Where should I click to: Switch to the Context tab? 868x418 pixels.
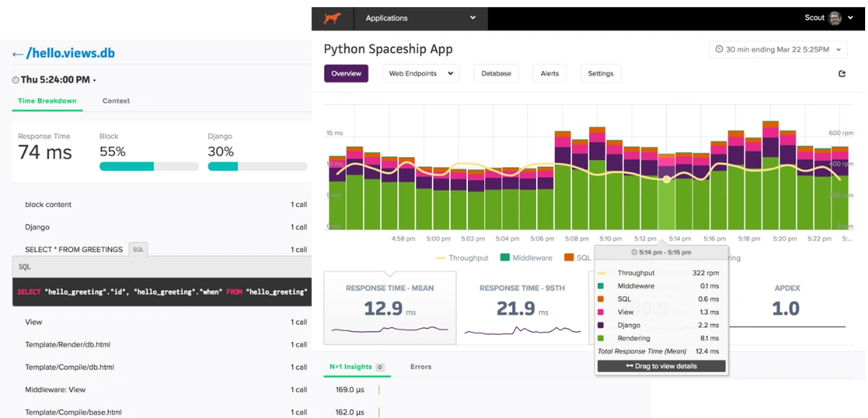pos(116,101)
